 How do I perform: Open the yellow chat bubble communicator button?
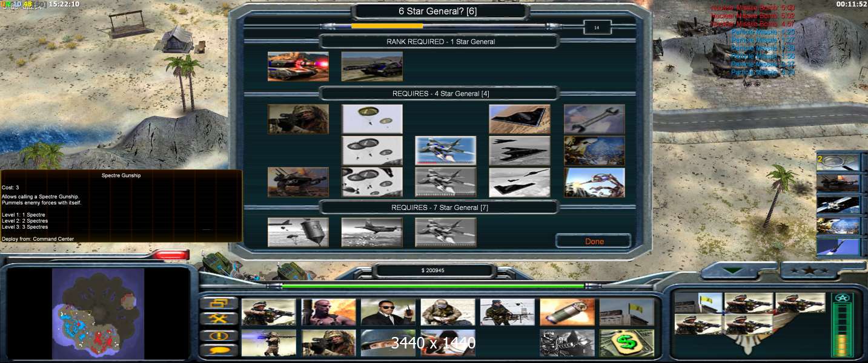[218, 350]
